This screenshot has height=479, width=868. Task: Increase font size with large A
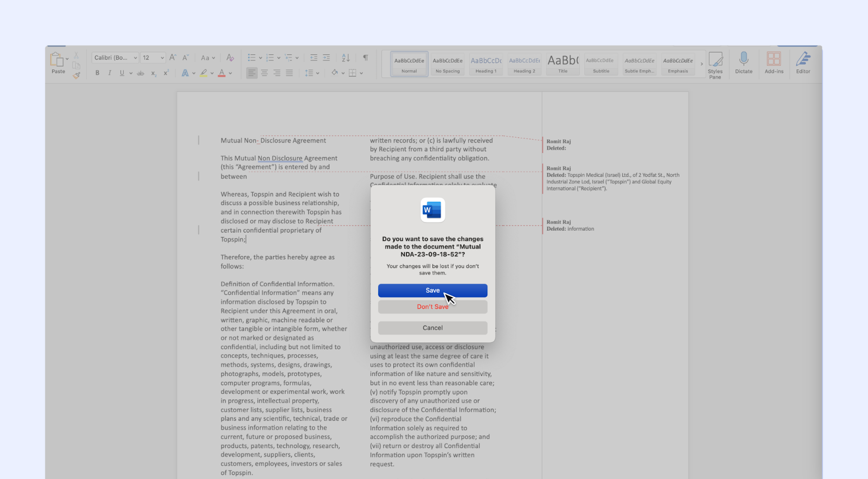(x=173, y=58)
